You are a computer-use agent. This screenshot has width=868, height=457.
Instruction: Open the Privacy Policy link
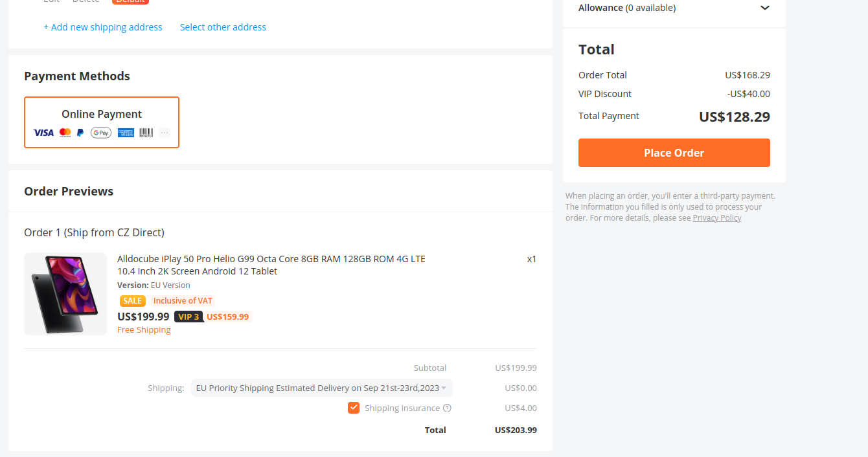coord(717,218)
